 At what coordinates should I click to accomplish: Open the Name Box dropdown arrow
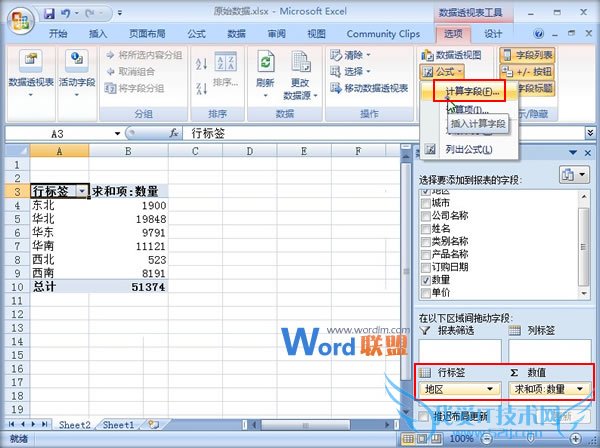coord(117,134)
